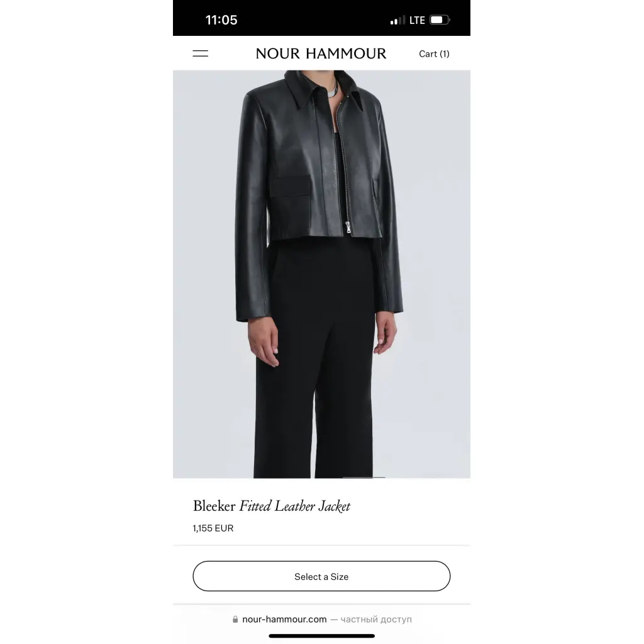Image resolution: width=644 pixels, height=644 pixels.
Task: Click the Bleeker Fitted Leather Jacket title
Action: [x=272, y=506]
